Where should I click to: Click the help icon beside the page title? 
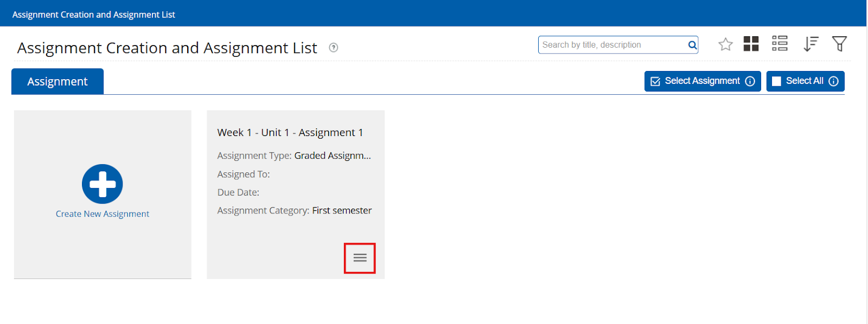334,48
